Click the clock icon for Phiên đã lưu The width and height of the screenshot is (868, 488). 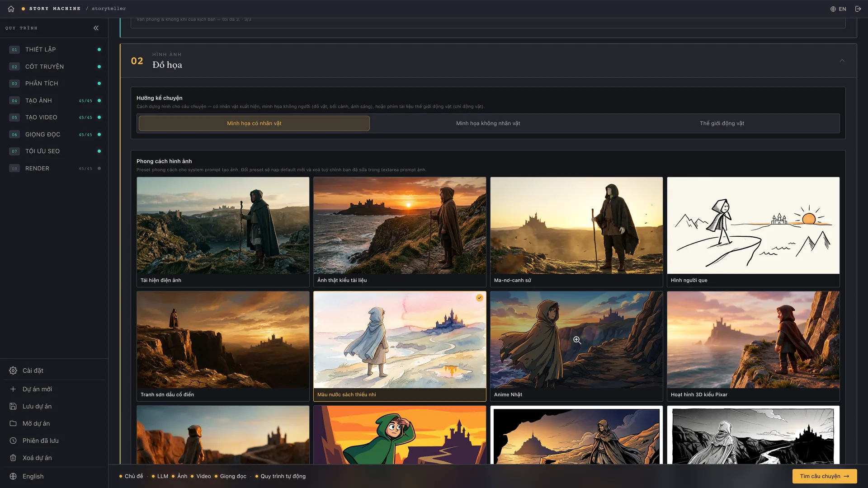tap(13, 441)
